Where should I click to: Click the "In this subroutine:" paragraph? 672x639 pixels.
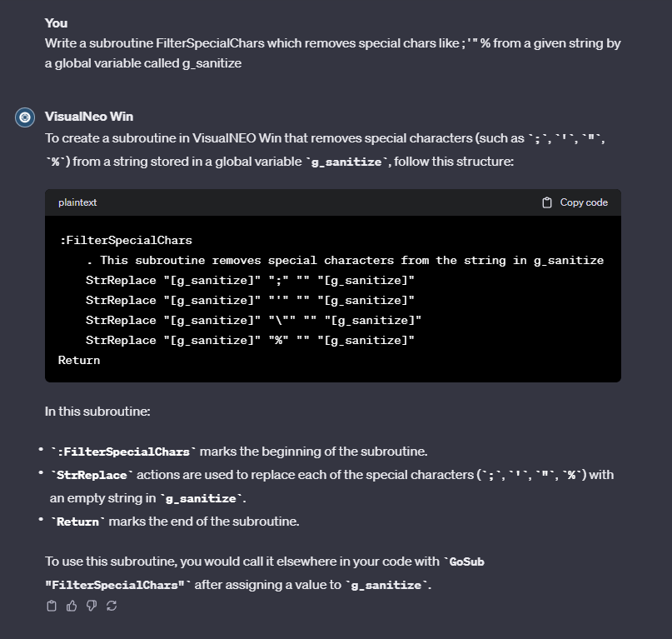97,412
